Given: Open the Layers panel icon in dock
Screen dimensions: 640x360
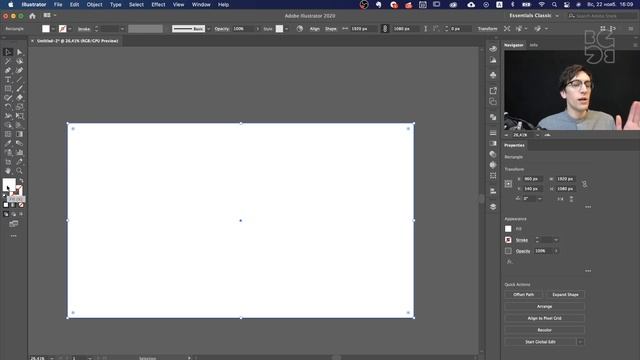Looking at the screenshot, I should tap(493, 207).
